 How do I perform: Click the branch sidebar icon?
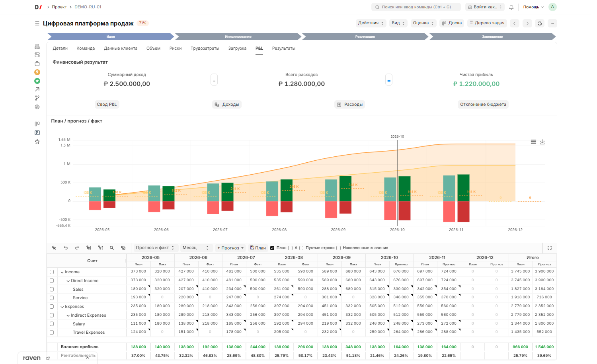[x=37, y=98]
